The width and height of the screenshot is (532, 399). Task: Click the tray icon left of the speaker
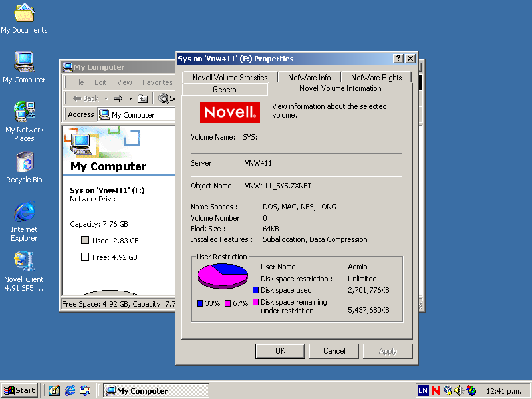point(448,390)
